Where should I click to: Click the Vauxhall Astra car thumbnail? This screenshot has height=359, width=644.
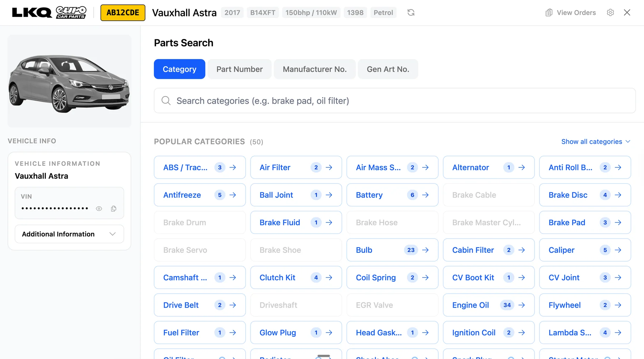(x=69, y=80)
